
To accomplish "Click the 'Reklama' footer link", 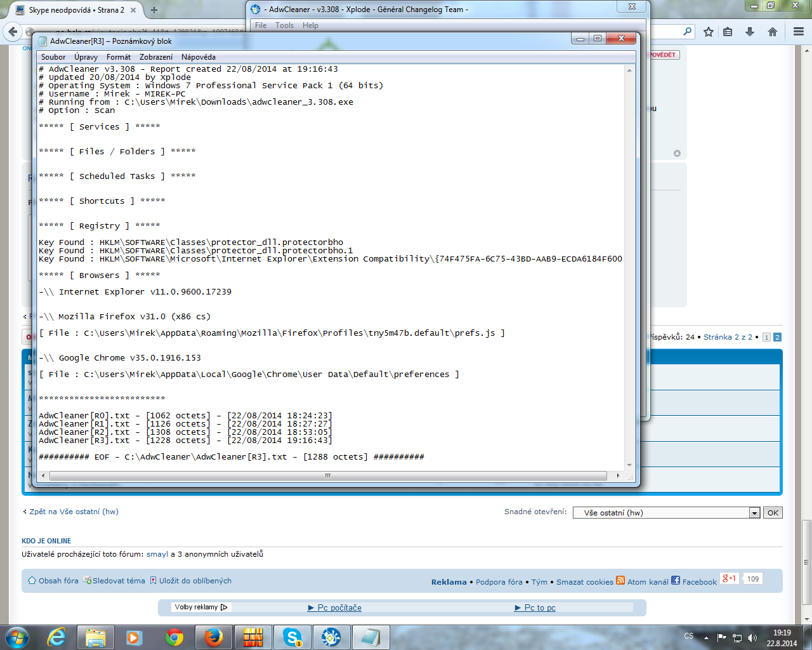I will coord(449,582).
